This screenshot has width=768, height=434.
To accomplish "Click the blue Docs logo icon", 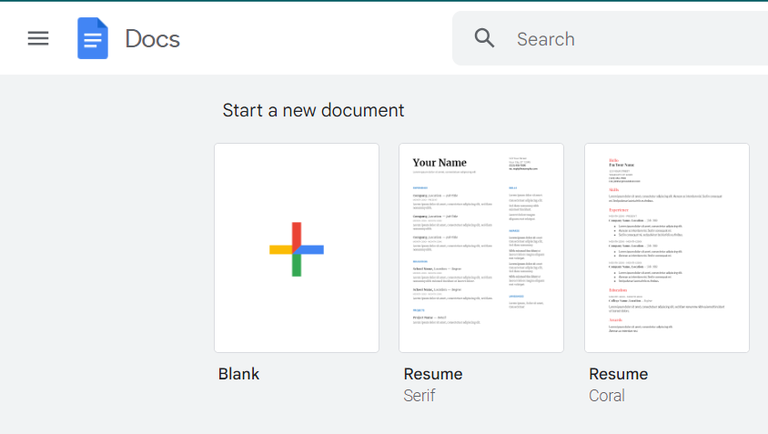I will tap(93, 38).
